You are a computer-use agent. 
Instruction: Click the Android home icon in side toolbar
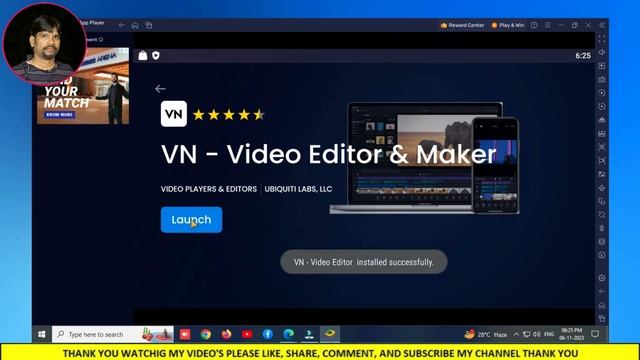coord(602,305)
